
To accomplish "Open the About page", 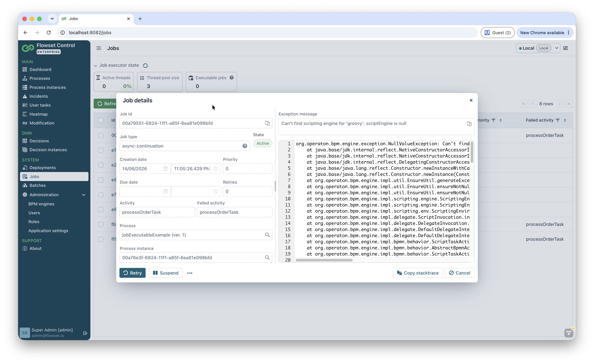I will coord(54,248).
